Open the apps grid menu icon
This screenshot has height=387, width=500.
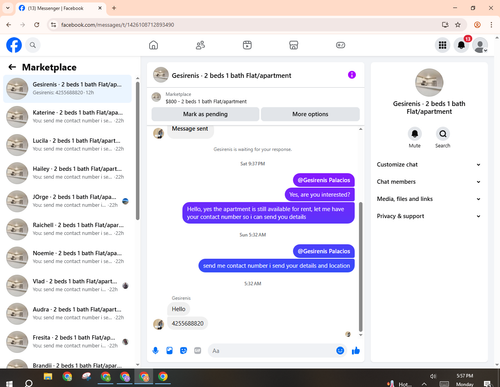click(x=442, y=45)
